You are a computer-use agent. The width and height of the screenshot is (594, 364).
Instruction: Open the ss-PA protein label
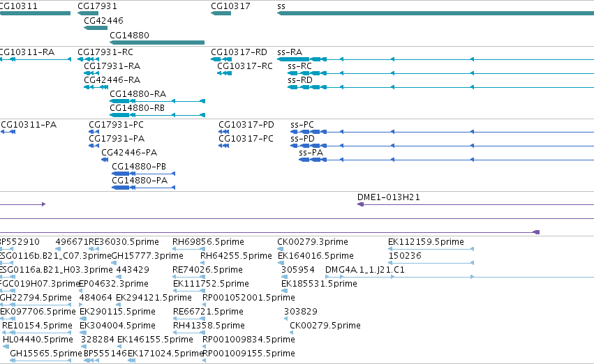[x=311, y=153]
